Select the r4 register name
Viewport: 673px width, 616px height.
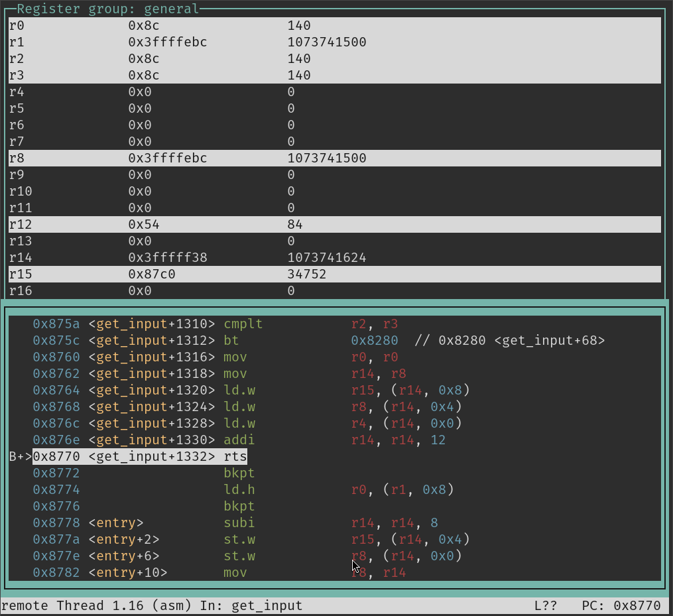point(17,92)
